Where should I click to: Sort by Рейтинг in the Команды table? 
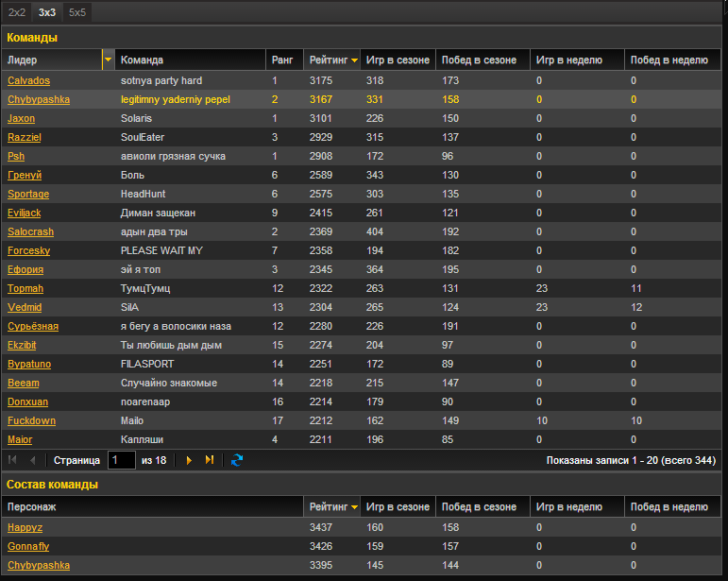tap(331, 60)
